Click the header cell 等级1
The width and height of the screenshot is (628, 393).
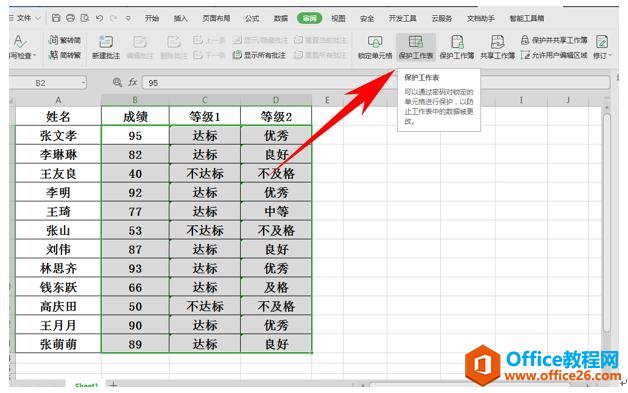tap(205, 116)
